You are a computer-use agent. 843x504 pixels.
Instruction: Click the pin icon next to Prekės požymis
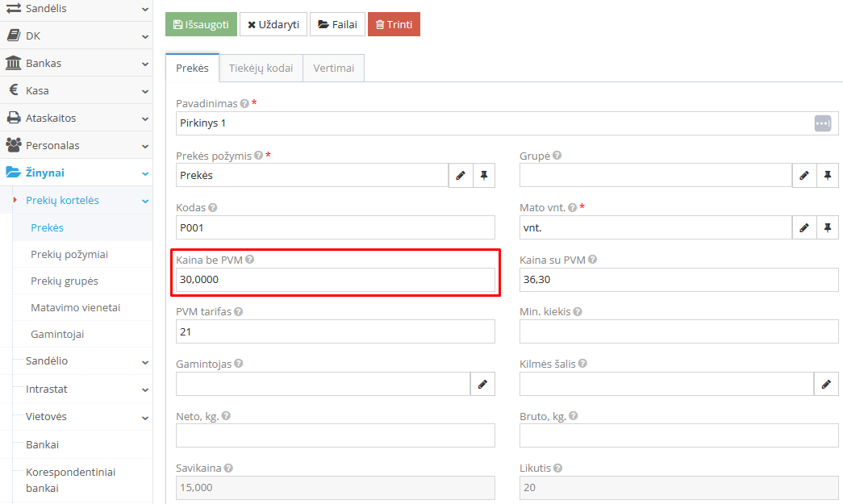(484, 175)
